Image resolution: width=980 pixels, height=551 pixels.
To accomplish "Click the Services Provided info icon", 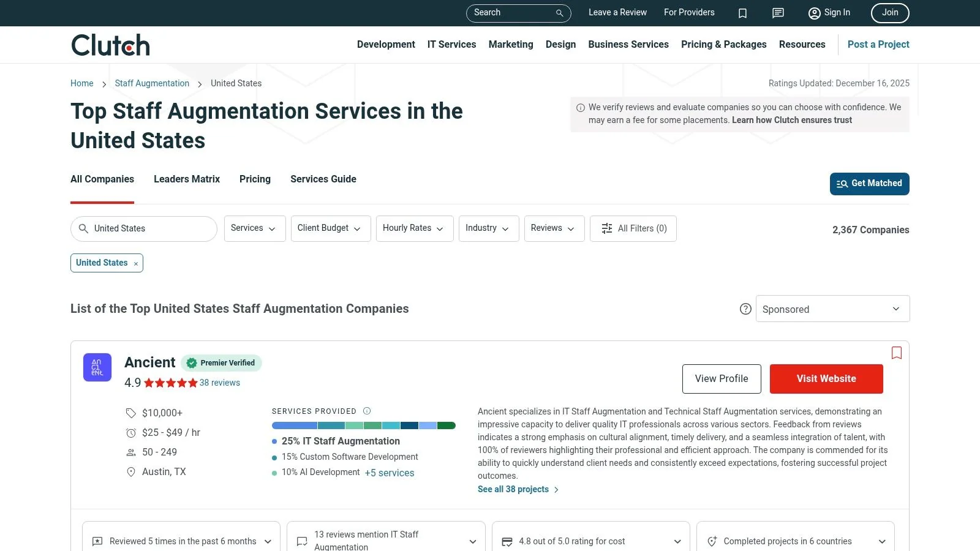I will point(367,411).
